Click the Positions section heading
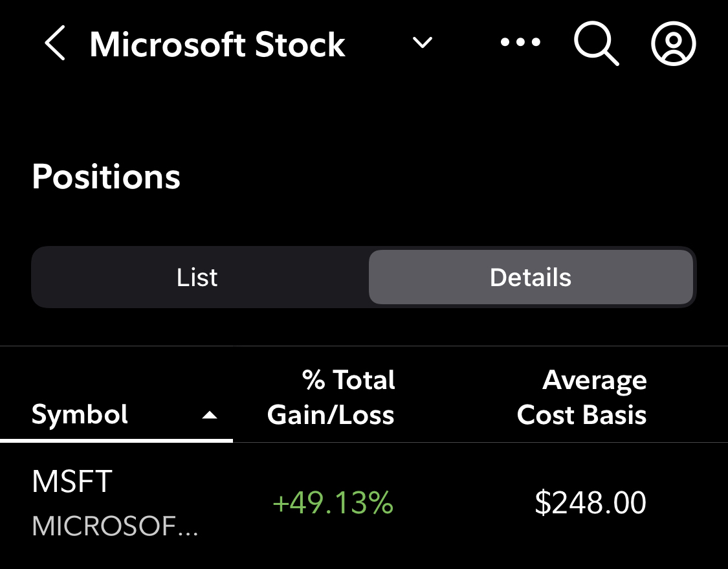Viewport: 728px width, 569px height. point(106,176)
